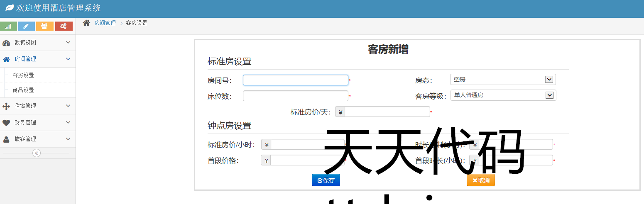Click the 房间管理 breadcrumb link
Screen dimensions: 644x204
(105, 23)
